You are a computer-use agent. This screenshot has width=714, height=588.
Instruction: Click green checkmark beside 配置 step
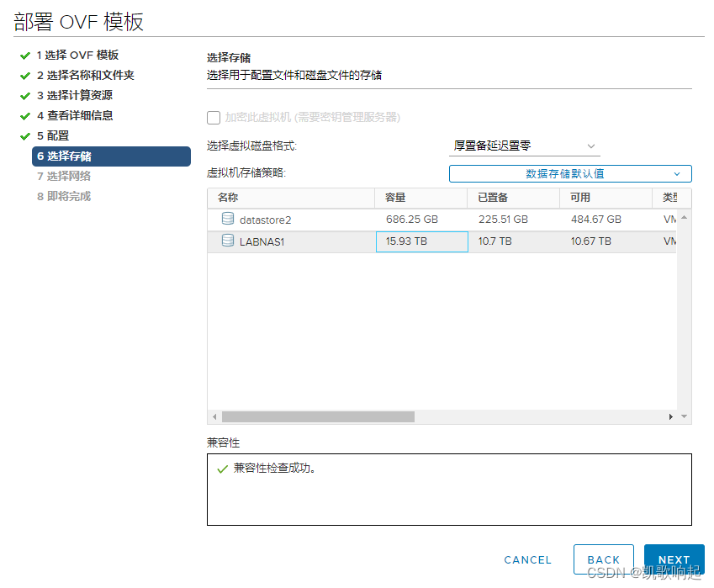click(x=24, y=135)
